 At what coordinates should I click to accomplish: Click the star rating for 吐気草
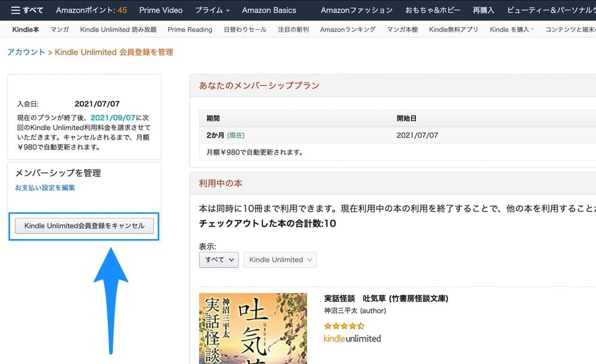[344, 326]
